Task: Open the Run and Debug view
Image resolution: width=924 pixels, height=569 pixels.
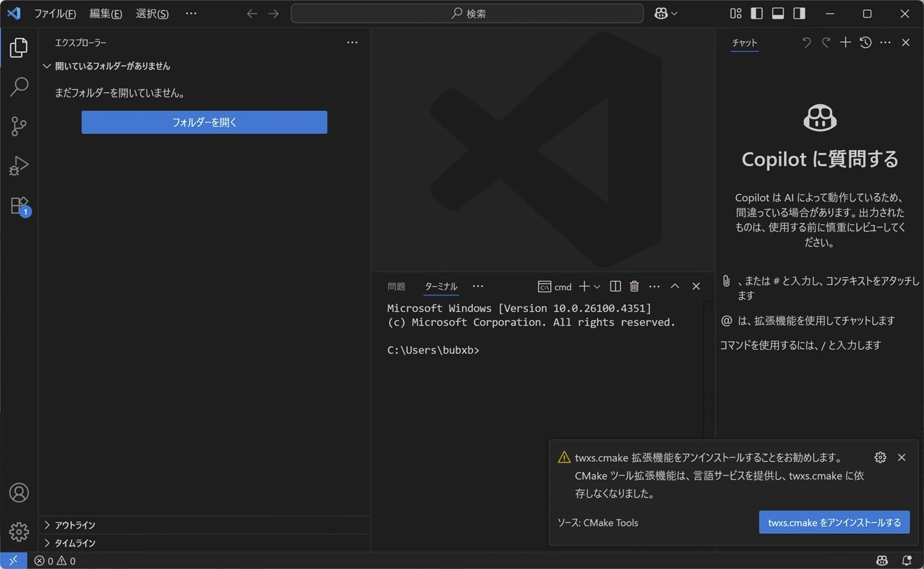Action: [19, 165]
